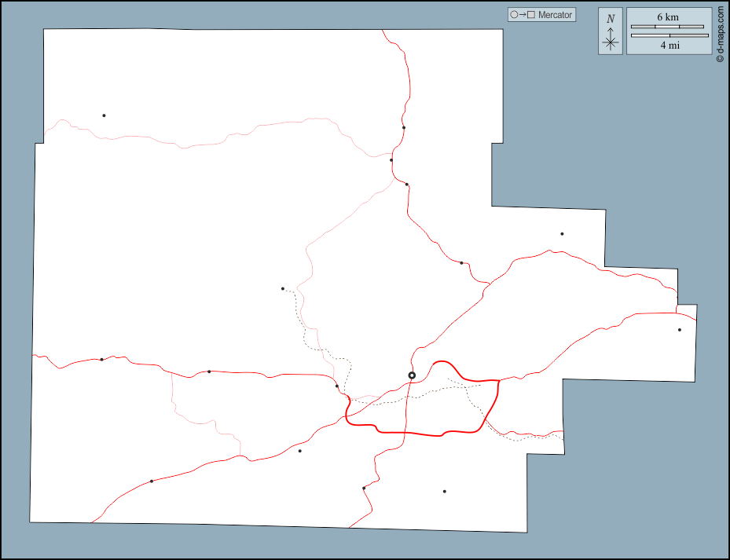Click the town dot at the ring road's west junction
This screenshot has width=730, height=560.
click(x=337, y=386)
